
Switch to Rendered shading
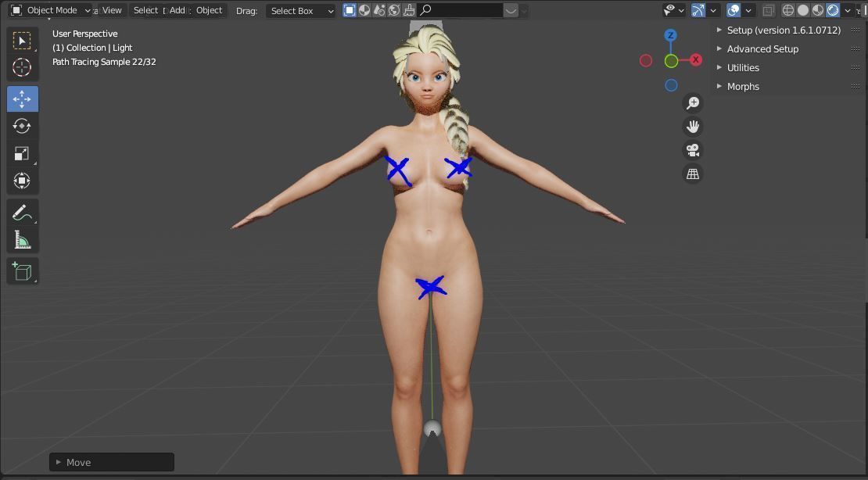[833, 10]
